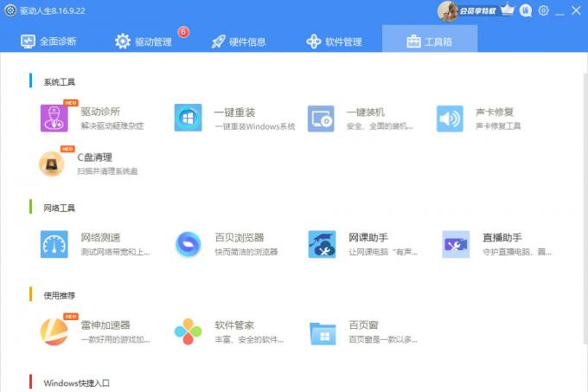The image size is (588, 392).
Task: Click the 驱动人生8.16.9.22 version title
Action: tap(53, 10)
